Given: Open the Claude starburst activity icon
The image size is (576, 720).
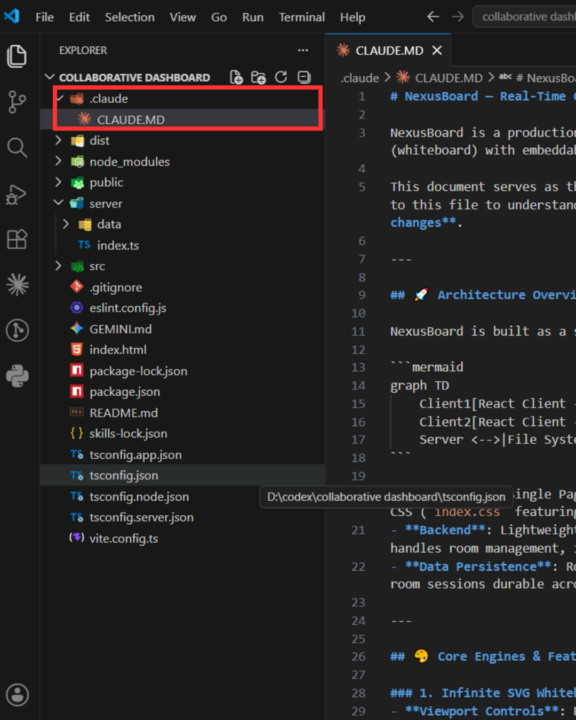Looking at the screenshot, I should pos(17,284).
